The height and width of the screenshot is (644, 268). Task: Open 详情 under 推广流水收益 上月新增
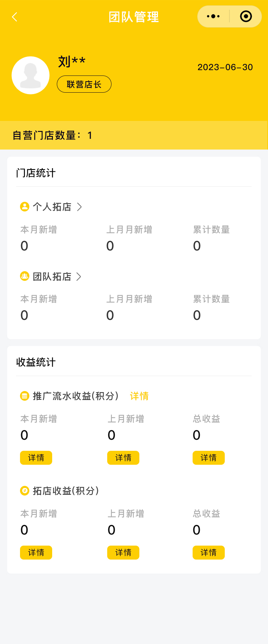click(123, 458)
